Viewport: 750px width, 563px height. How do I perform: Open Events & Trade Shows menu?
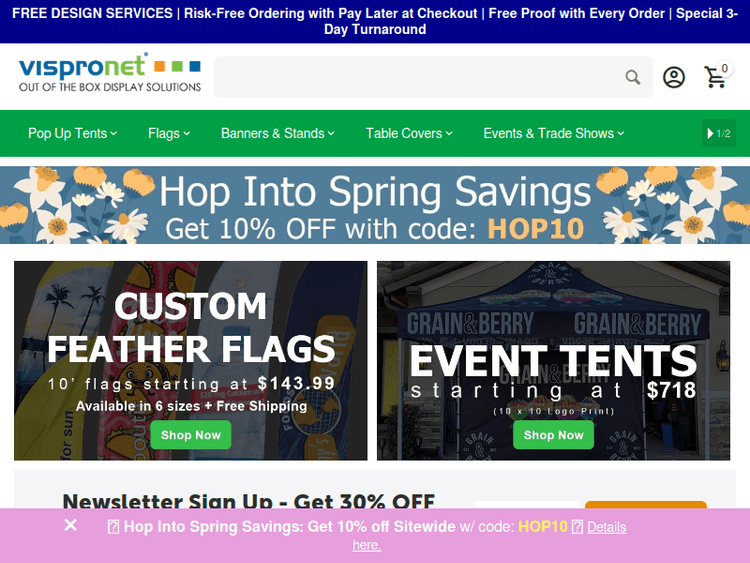click(553, 133)
